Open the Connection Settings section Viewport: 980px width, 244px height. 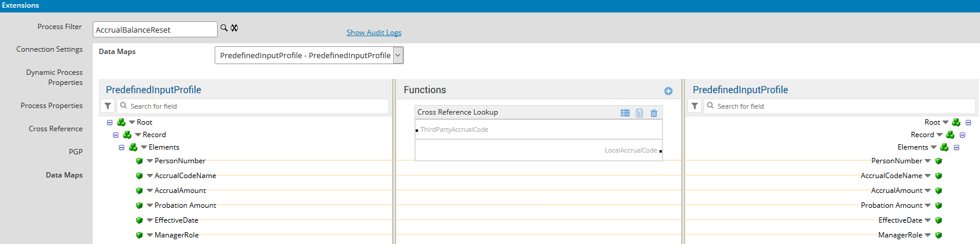(x=49, y=49)
